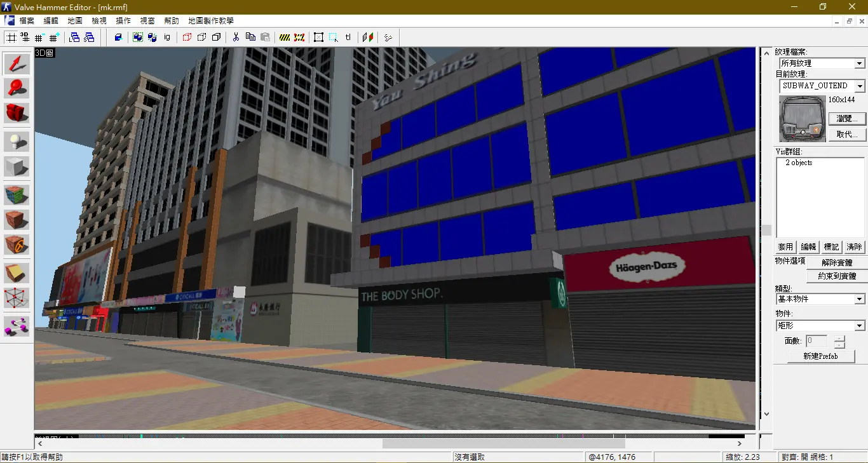868x463 pixels.
Task: Toggle texture lock 'tl' button
Action: coord(348,37)
